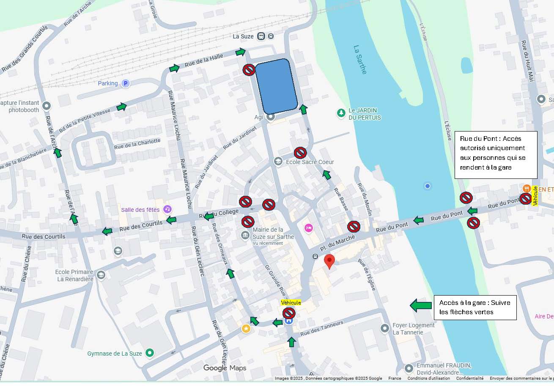Click the orange restaurant icon on Rue du Pont

526,189
